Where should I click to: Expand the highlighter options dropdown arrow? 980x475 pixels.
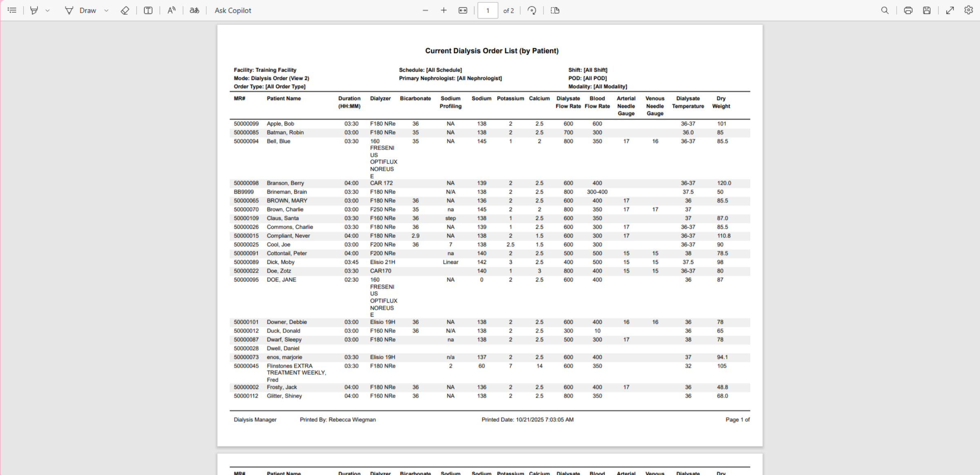47,10
